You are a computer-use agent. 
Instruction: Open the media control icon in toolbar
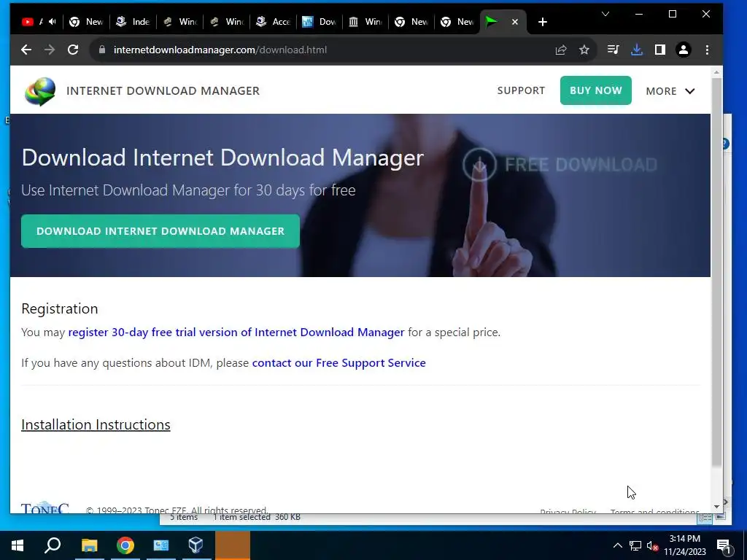point(613,50)
